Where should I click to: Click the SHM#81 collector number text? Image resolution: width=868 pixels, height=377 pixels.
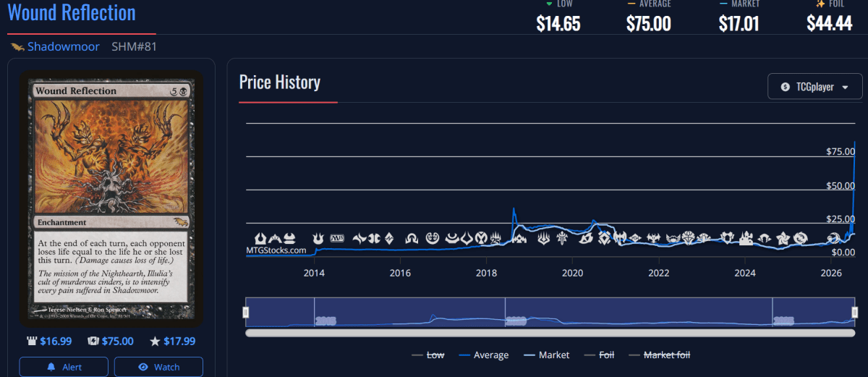pyautogui.click(x=135, y=47)
